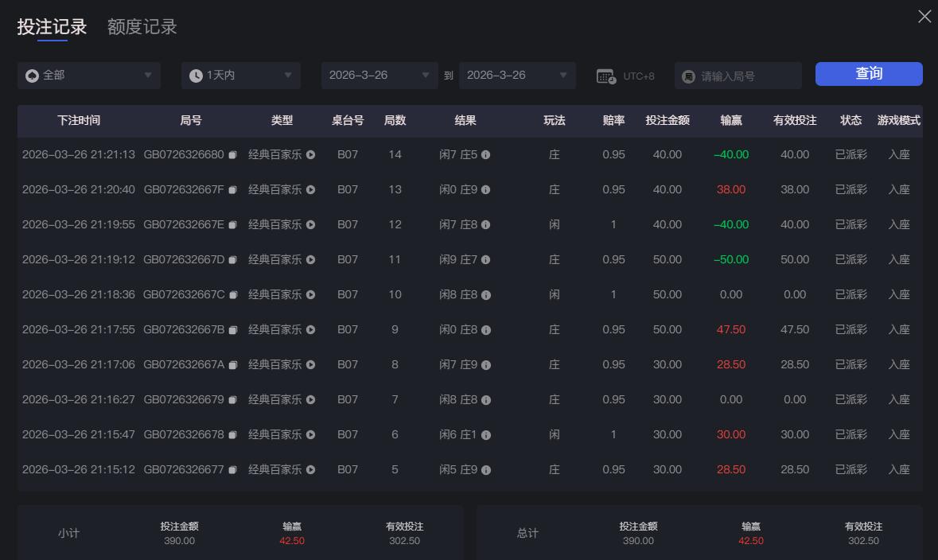Click the calendar icon beside UTC+8
The height and width of the screenshot is (560, 938).
pos(606,75)
